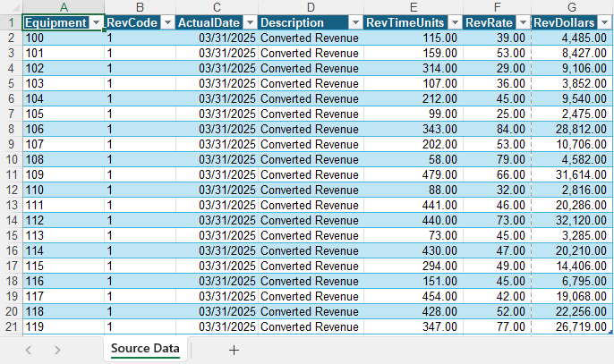Viewport: 614px width, 364px height.
Task: Open the RevRate column filter dropdown
Action: [523, 22]
